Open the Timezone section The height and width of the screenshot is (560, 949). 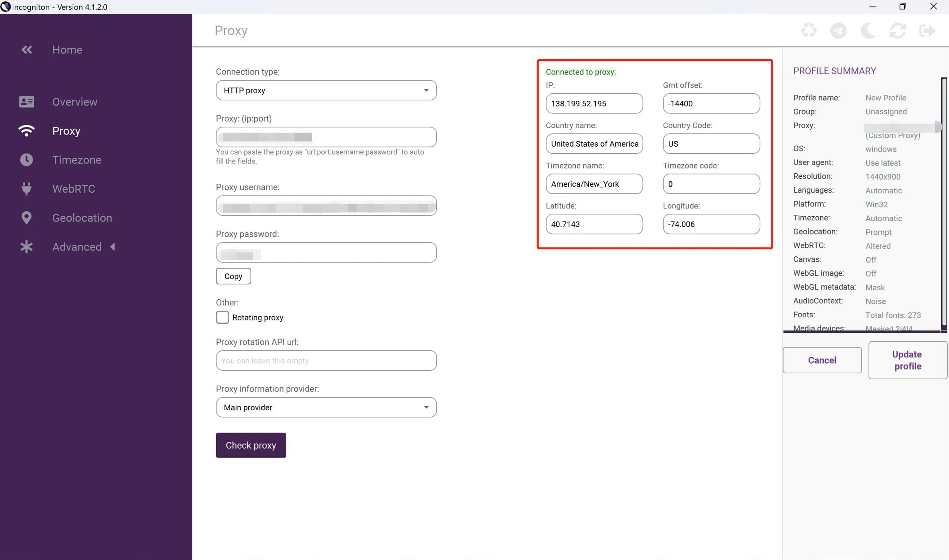(x=77, y=160)
